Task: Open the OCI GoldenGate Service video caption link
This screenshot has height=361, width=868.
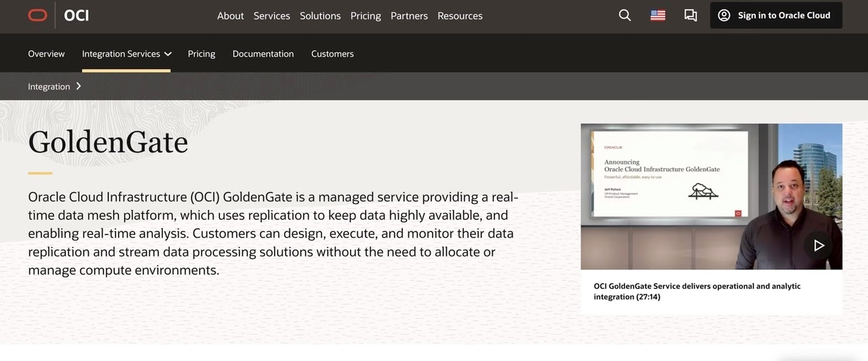Action: point(697,292)
